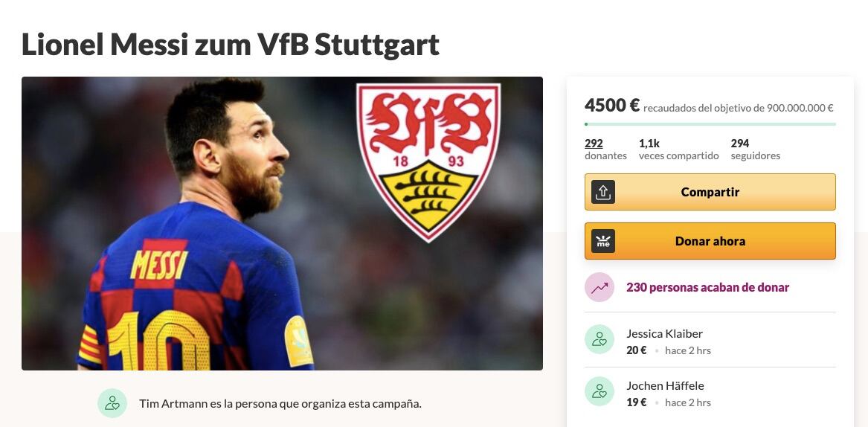Click the 1,1k veces compartido stat
The height and width of the screenshot is (427, 868).
tap(678, 150)
